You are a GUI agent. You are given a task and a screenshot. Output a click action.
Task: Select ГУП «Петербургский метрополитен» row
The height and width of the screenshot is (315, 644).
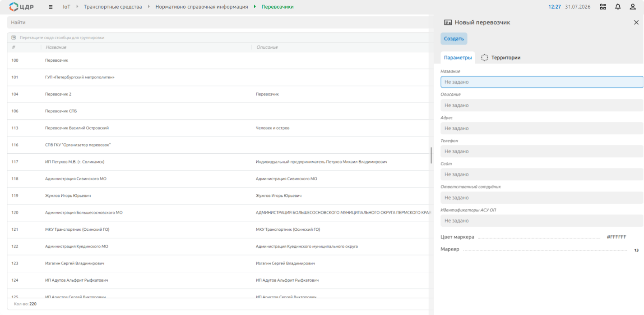point(219,77)
